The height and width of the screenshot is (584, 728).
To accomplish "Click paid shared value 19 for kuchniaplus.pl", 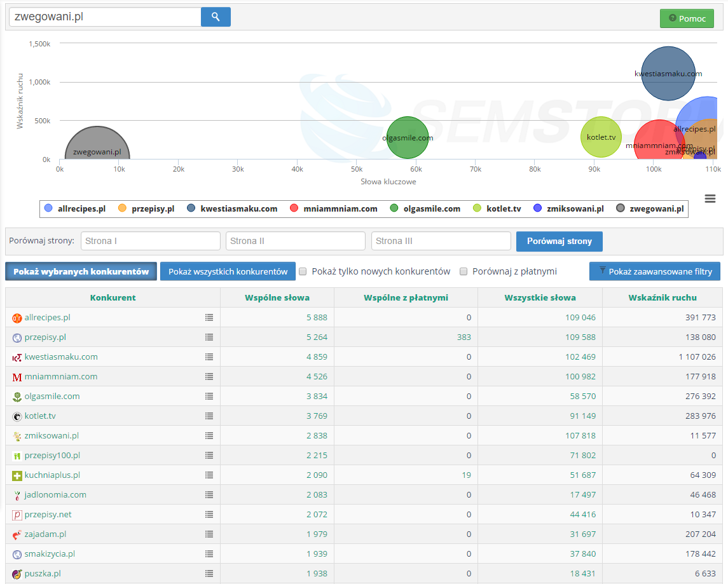I will [467, 475].
